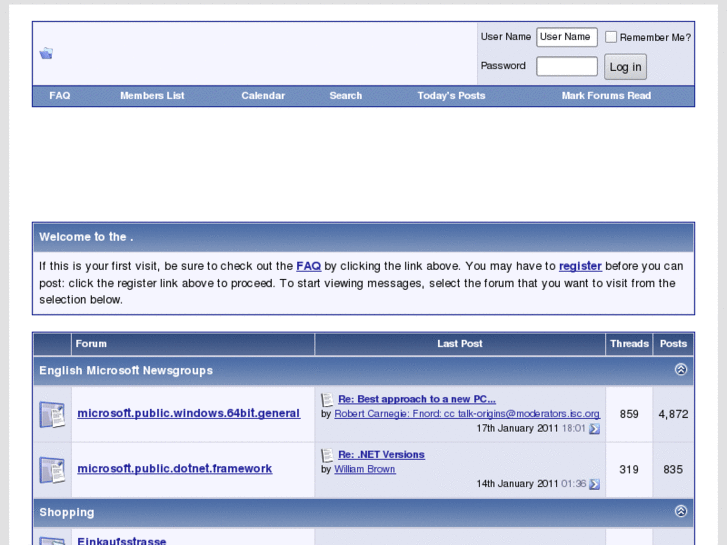Enable the Remember Me checkbox
This screenshot has height=545, width=727.
point(611,37)
